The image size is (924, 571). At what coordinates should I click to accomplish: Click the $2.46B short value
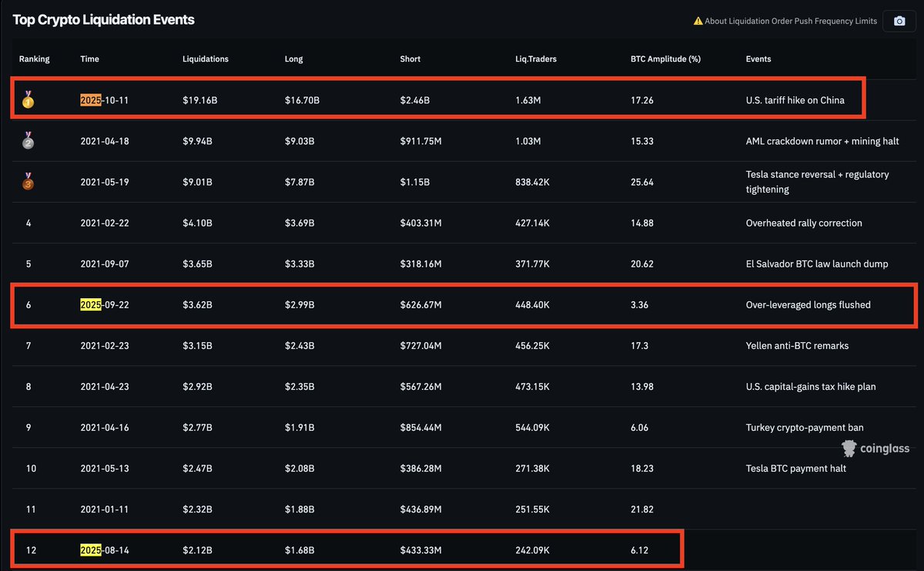[x=415, y=100]
